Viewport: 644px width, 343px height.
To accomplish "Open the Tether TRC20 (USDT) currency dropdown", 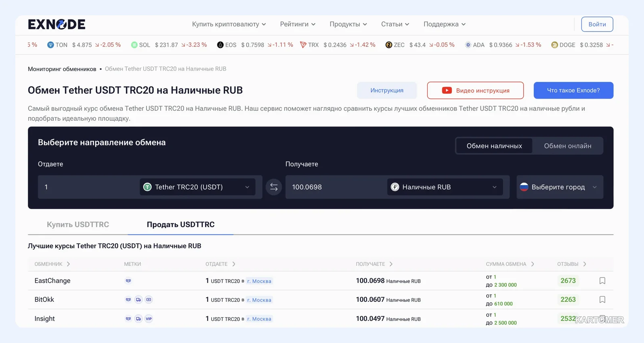I will pos(197,187).
